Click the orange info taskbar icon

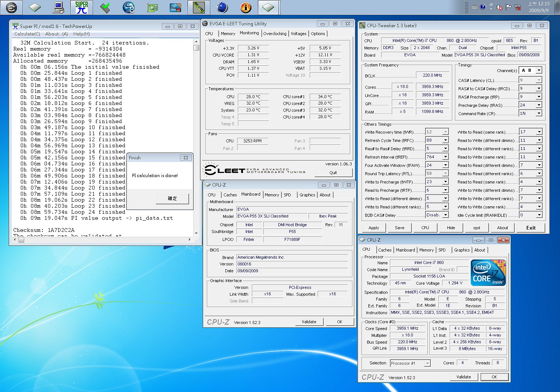click(246, 7)
